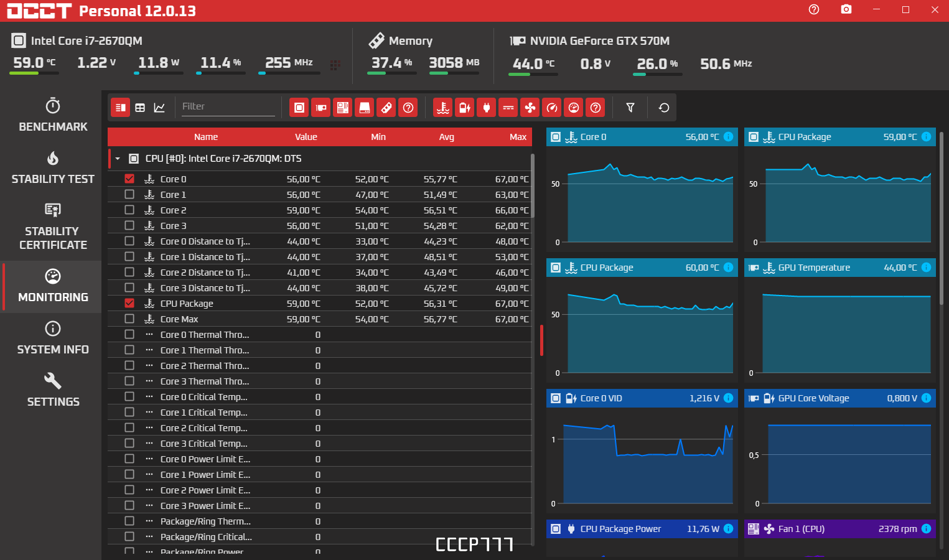Screen dimensions: 949x560
Task: Uncheck the CPU Package checkbox
Action: [129, 303]
